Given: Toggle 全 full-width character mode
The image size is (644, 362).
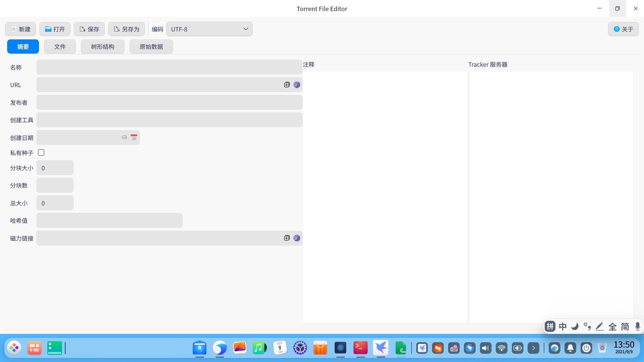Looking at the screenshot, I should coord(612,326).
